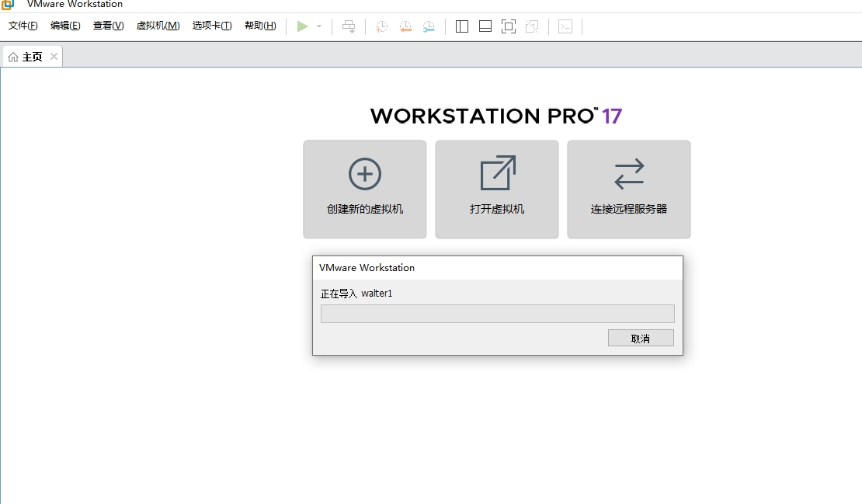862x504 pixels.
Task: Toggle the thumbnail bar icon
Action: coord(485,26)
